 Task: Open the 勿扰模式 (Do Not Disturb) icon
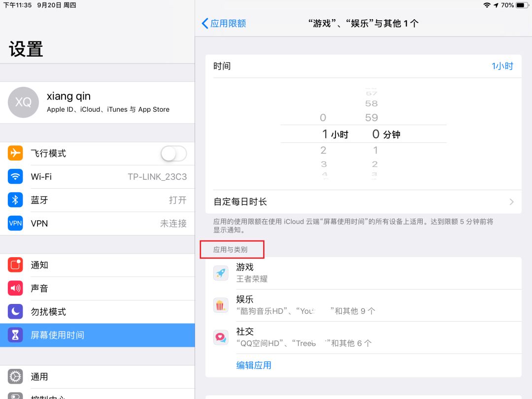pos(15,311)
